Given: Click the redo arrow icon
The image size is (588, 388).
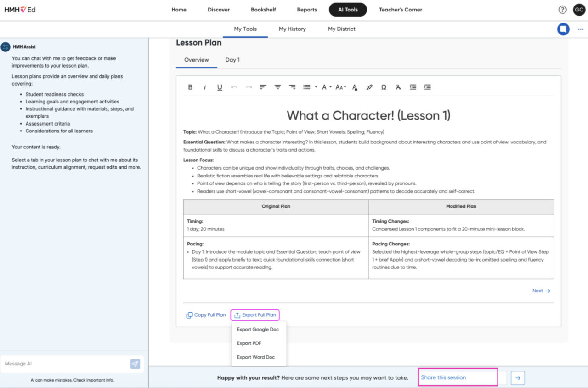Looking at the screenshot, I should pyautogui.click(x=249, y=87).
